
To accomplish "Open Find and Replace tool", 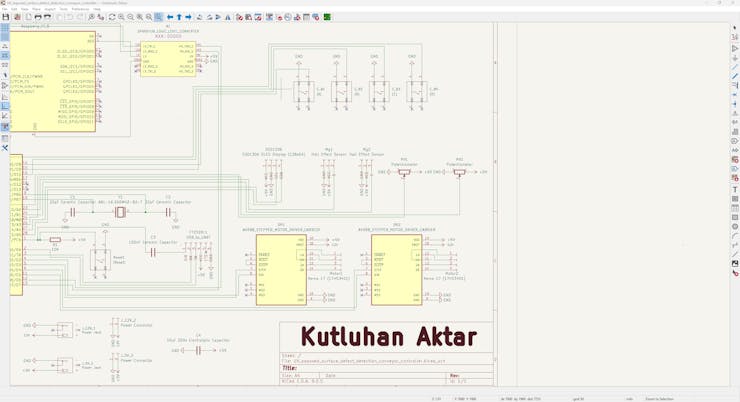I will pyautogui.click(x=101, y=17).
